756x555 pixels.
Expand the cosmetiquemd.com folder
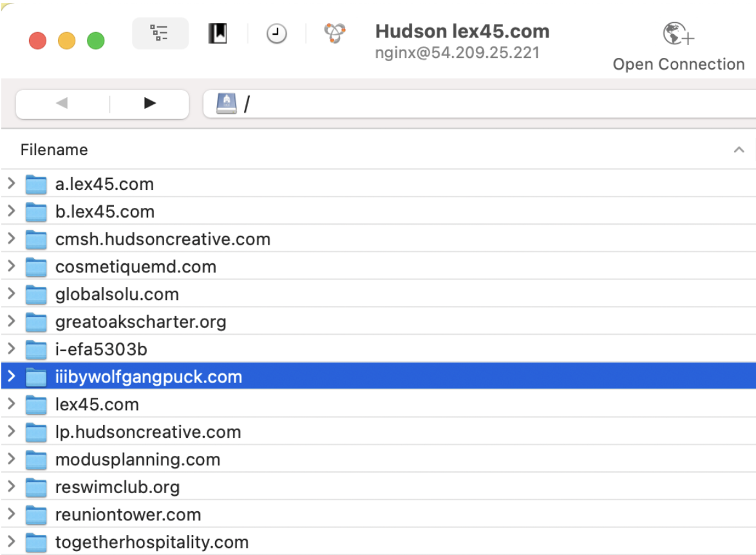tap(12, 266)
